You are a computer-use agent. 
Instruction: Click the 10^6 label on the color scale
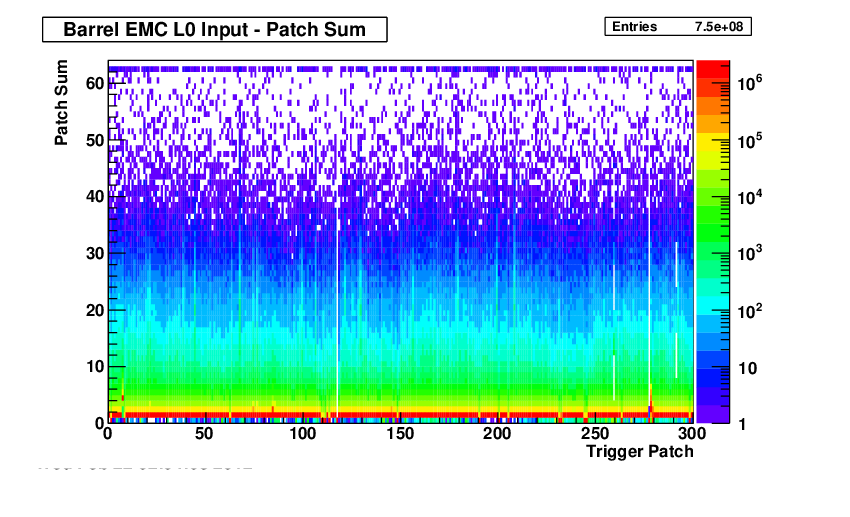click(x=750, y=83)
